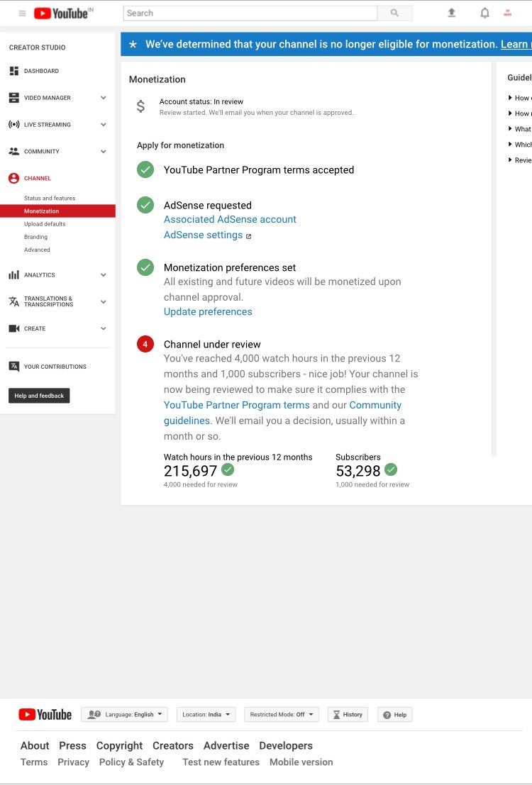
Task: Expand the Analytics section chevron
Action: click(x=103, y=275)
